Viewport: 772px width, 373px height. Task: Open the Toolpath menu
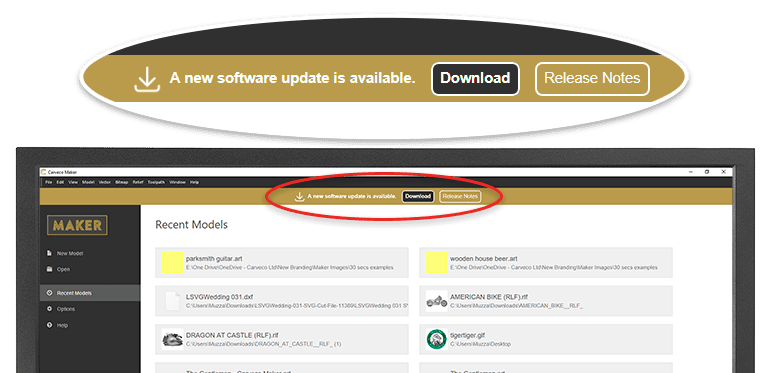pos(157,182)
